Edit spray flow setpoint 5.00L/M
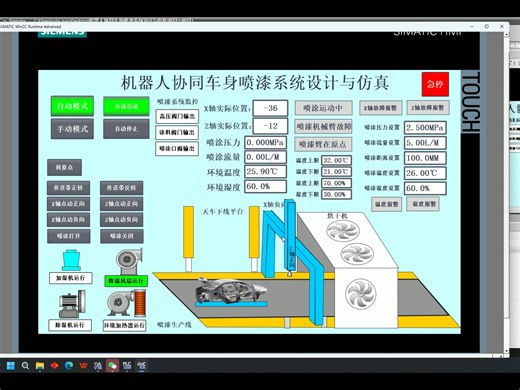 pyautogui.click(x=425, y=143)
